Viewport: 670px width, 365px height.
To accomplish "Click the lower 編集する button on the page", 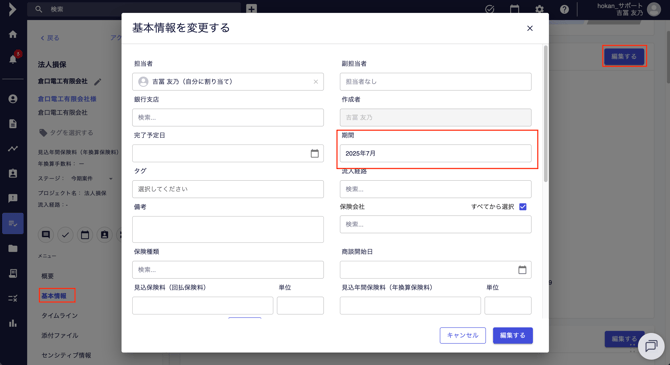I will [x=624, y=339].
